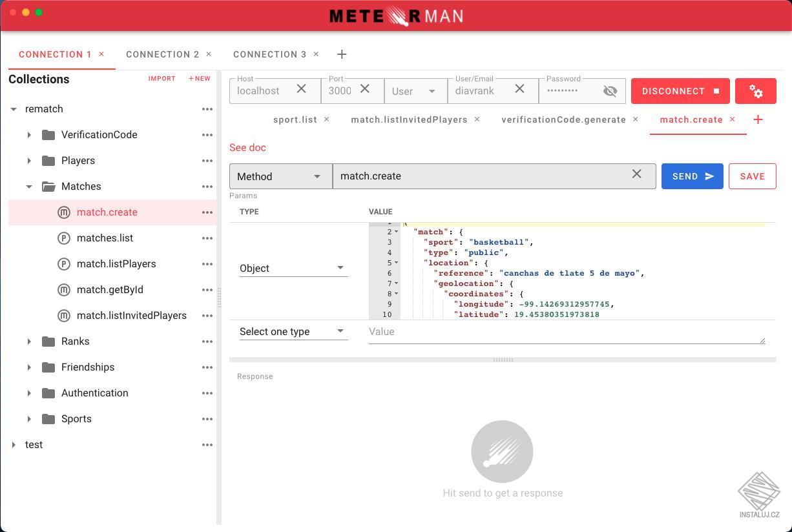Open more options for match.create item
792x532 pixels.
point(207,212)
